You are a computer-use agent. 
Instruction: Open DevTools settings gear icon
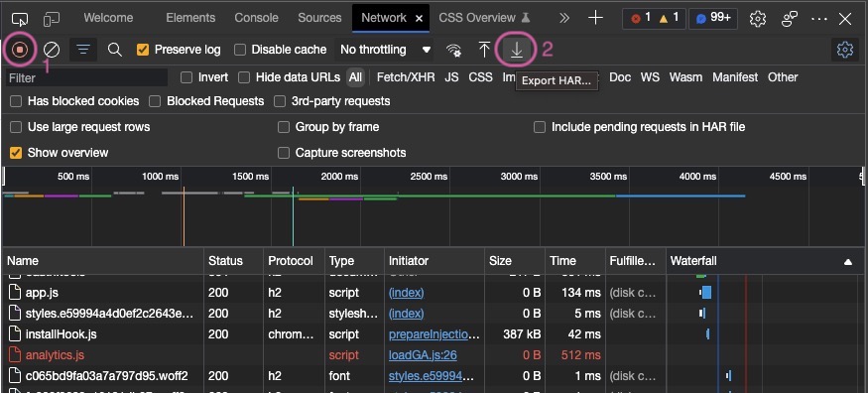pos(757,19)
